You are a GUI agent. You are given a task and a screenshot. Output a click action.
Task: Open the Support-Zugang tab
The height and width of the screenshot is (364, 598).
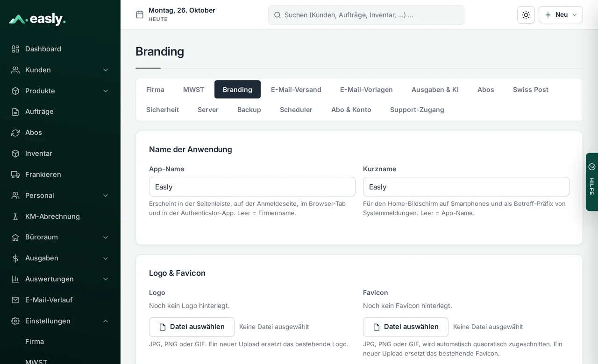click(417, 110)
